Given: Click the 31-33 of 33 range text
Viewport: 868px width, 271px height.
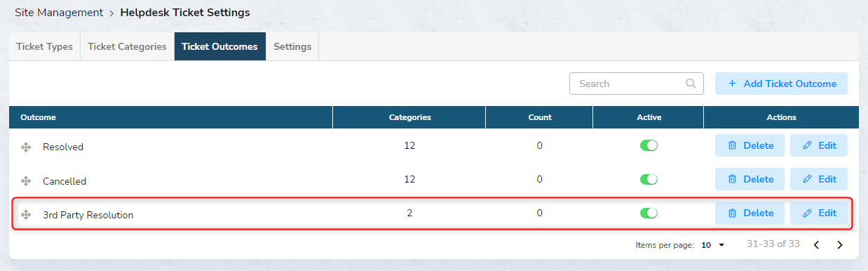Looking at the screenshot, I should coord(773,244).
